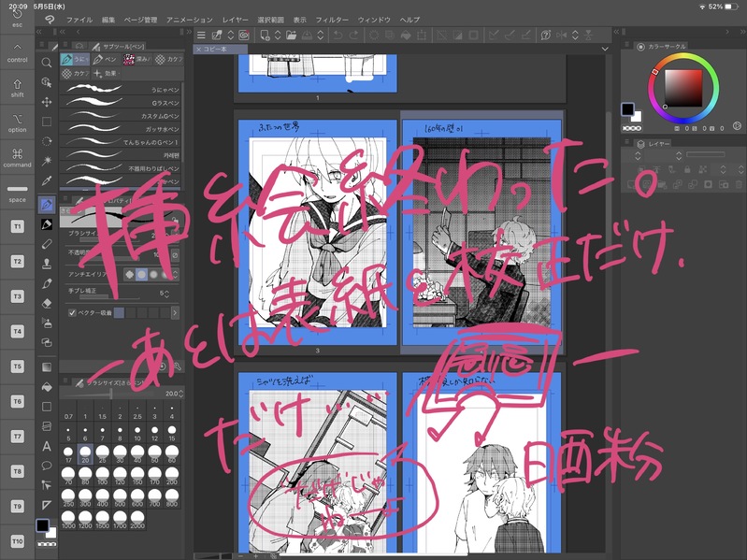Pick brush size preset 100

click(103, 474)
